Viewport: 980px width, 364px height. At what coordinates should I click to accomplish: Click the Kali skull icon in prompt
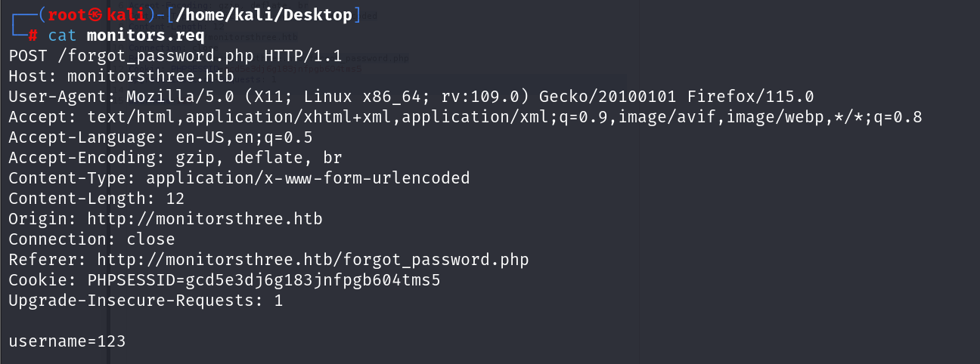[x=94, y=15]
